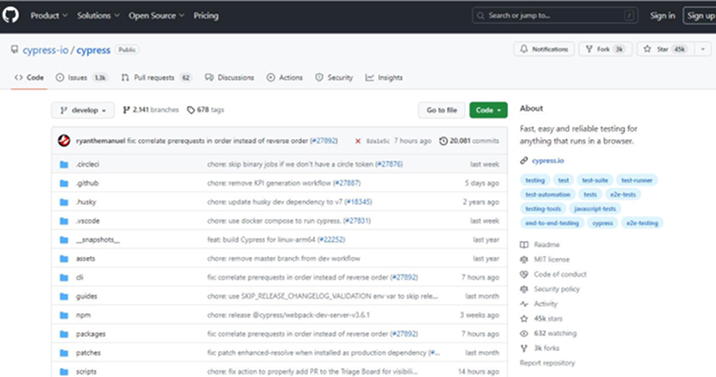Screen dimensions: 716x377
Task: Open the cypress repository name link
Action: [93, 50]
